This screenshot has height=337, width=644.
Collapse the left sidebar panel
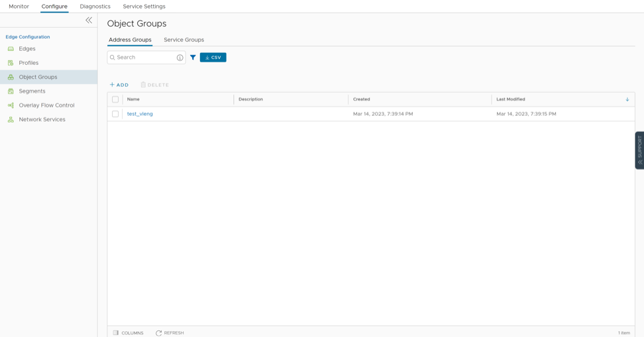coord(89,21)
